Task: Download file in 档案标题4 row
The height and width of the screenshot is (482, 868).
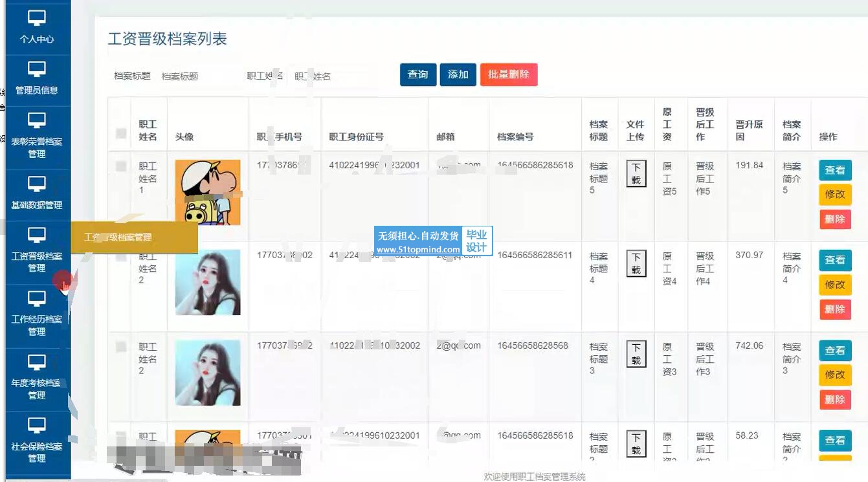Action: click(636, 263)
